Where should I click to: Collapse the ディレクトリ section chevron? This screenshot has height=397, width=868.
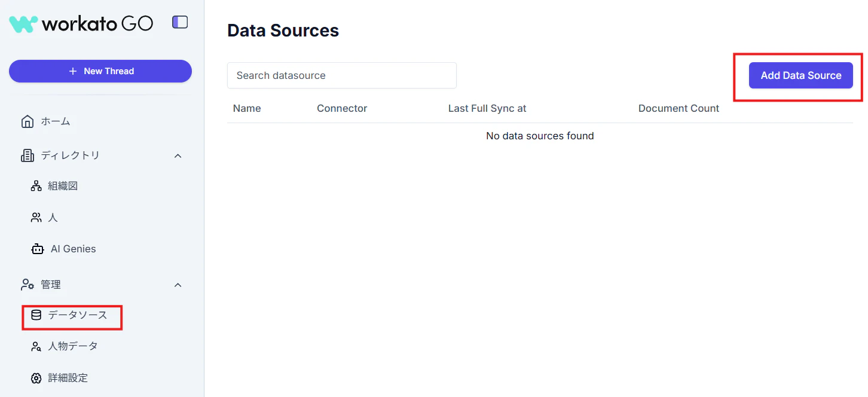(178, 155)
